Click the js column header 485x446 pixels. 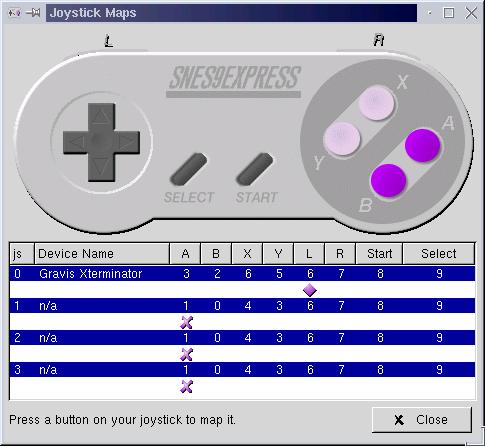point(22,254)
